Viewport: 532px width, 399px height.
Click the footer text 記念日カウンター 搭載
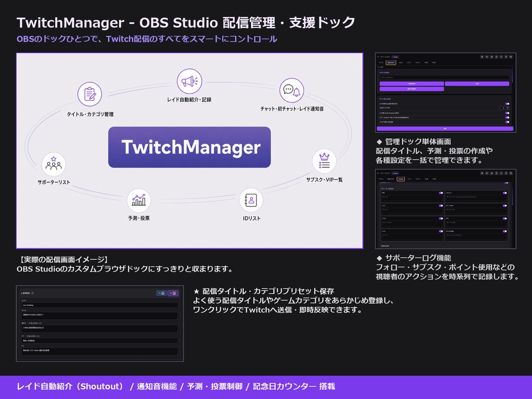(x=294, y=387)
